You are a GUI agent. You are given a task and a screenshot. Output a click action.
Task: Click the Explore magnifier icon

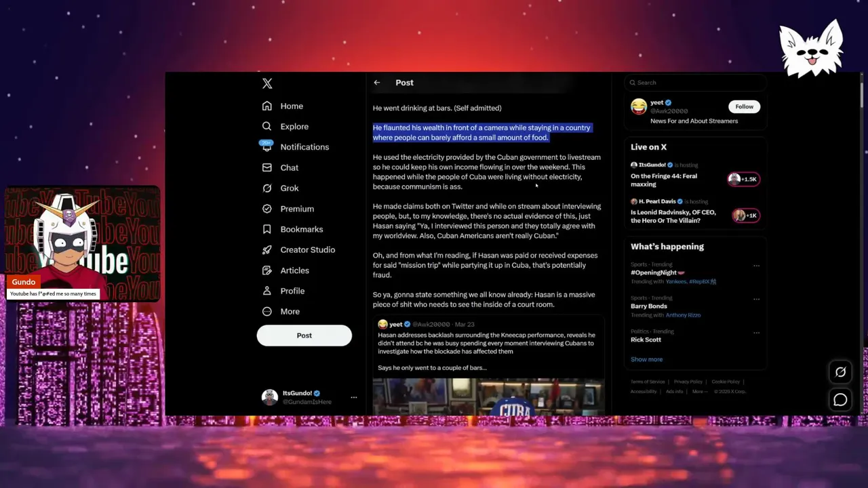click(267, 126)
